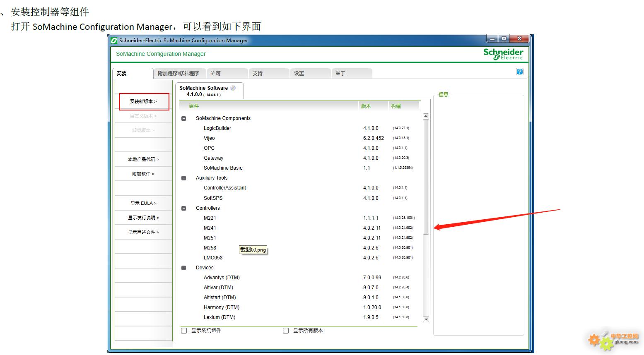Sort by the 组件 column header
Viewport: 644px width, 355px height.
pos(269,106)
